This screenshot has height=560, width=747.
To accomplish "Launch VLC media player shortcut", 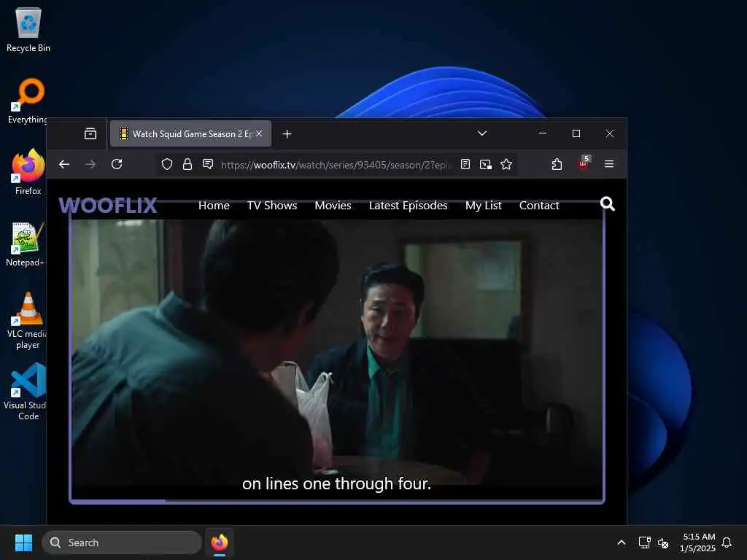I will point(28,321).
